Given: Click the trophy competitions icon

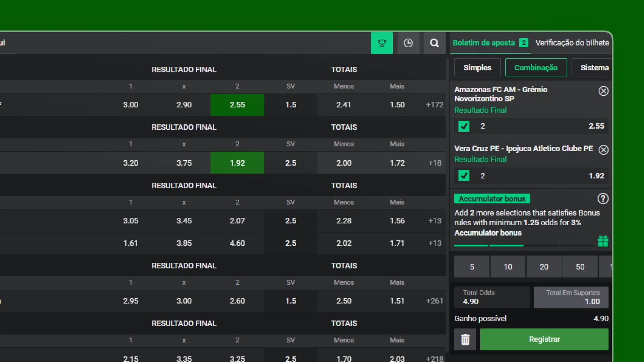Looking at the screenshot, I should point(382,43).
